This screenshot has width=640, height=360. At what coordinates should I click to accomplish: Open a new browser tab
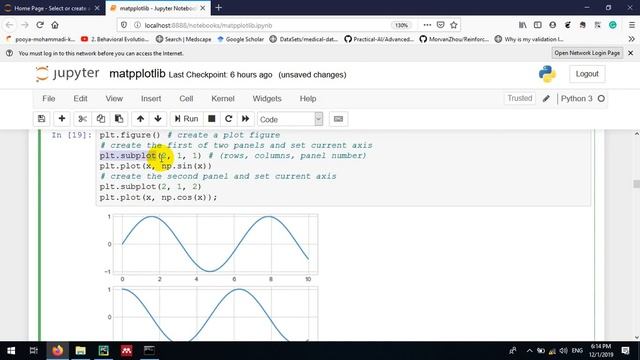[218, 8]
